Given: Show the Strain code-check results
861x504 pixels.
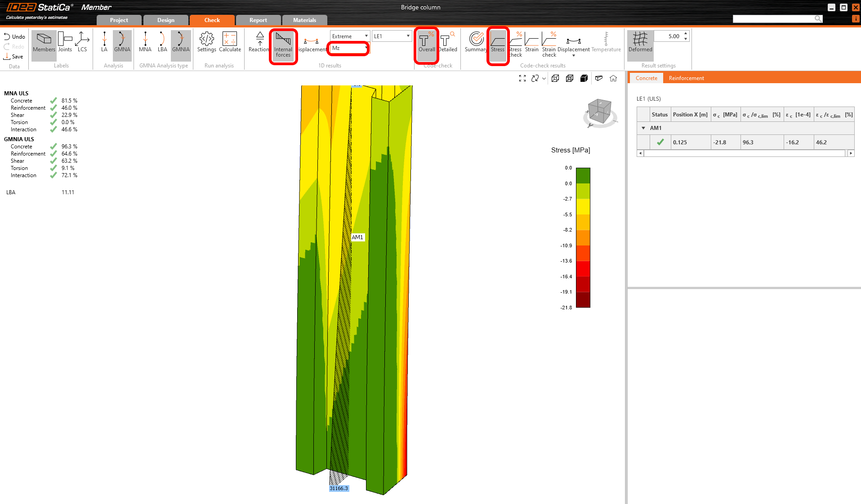Looking at the screenshot, I should point(531,43).
